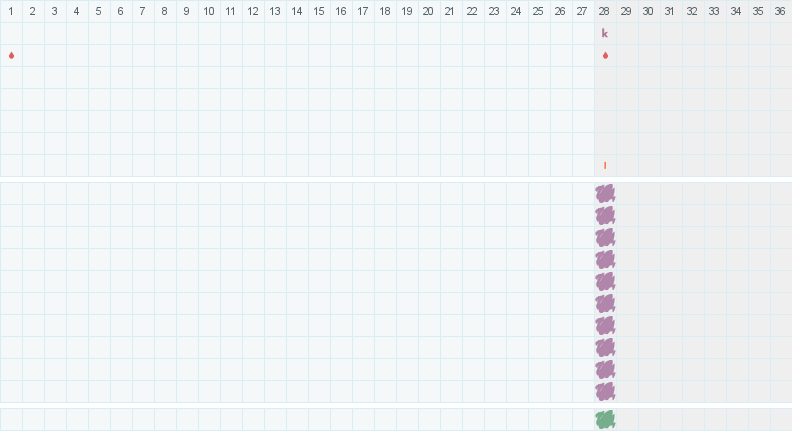This screenshot has height=431, width=792.
Task: Click the third purple scribble from top
Action: [x=605, y=237]
